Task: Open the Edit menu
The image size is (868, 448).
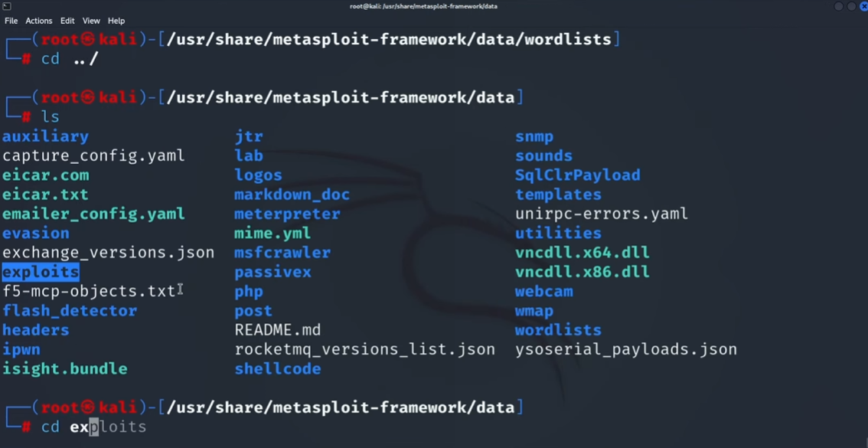Action: [67, 21]
